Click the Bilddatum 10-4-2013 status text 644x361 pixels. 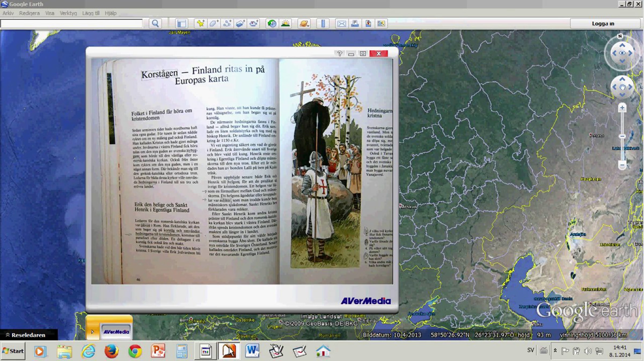392,335
